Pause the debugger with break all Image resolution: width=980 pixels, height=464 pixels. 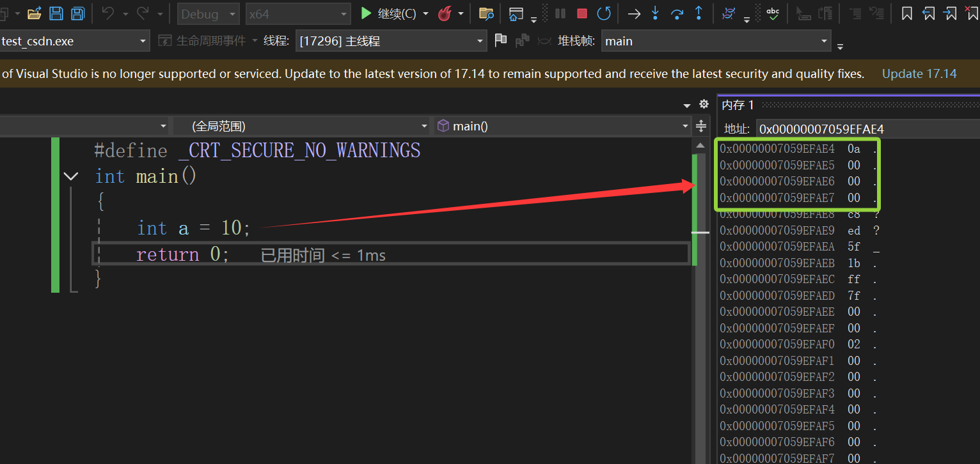click(560, 13)
